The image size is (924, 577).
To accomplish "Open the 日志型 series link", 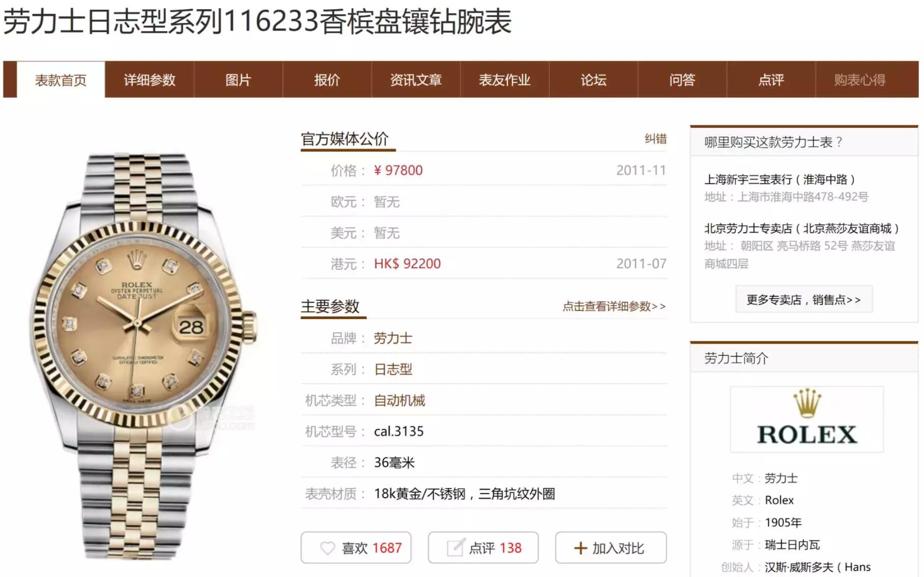I will [x=393, y=369].
